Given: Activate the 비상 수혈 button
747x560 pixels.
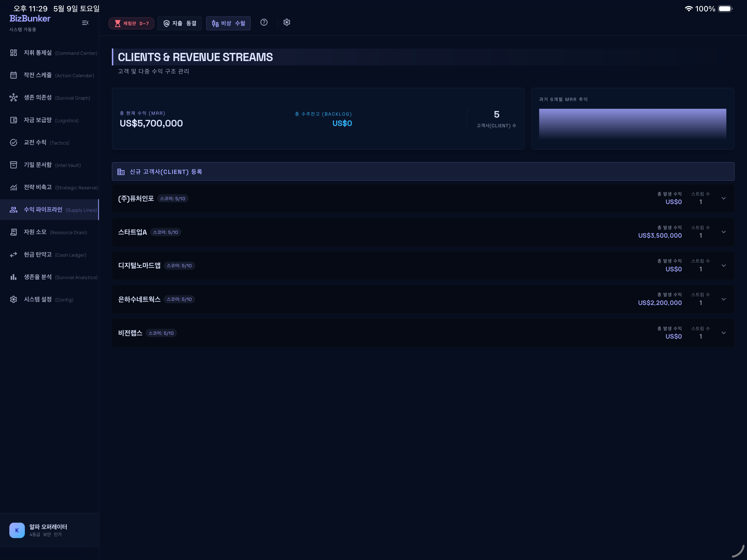Looking at the screenshot, I should pyautogui.click(x=228, y=23).
